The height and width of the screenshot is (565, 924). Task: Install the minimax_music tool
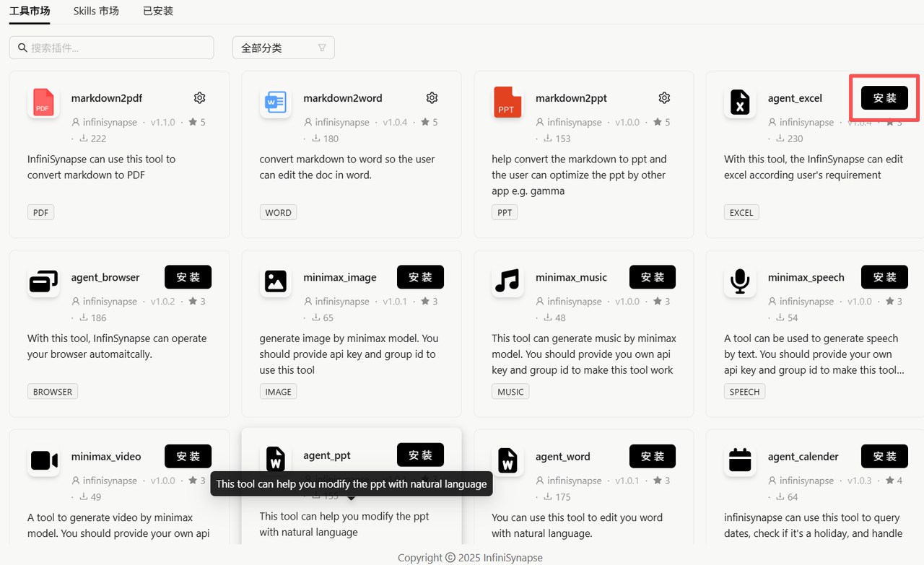tap(653, 277)
